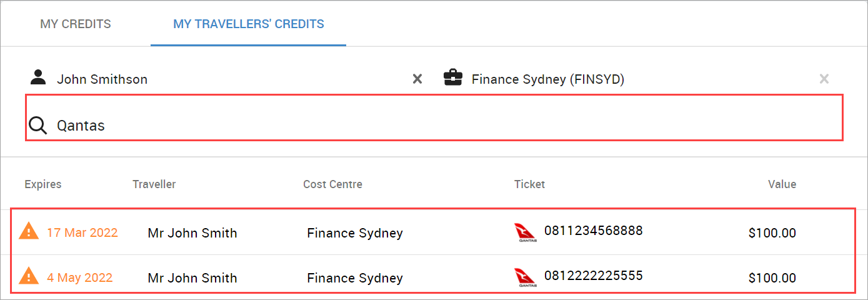Click the warning triangle for 4 May 2022
Screen dimensions: 868x300
(29, 276)
